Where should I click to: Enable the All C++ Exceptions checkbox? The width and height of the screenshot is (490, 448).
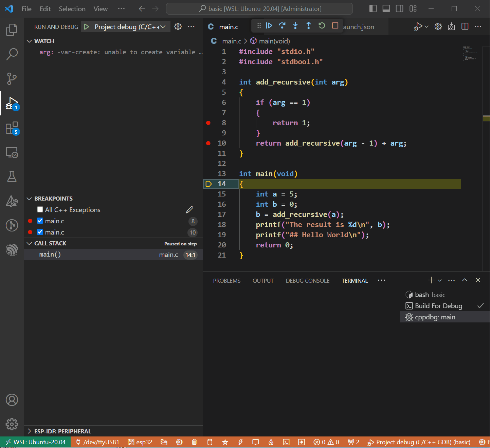pyautogui.click(x=40, y=209)
